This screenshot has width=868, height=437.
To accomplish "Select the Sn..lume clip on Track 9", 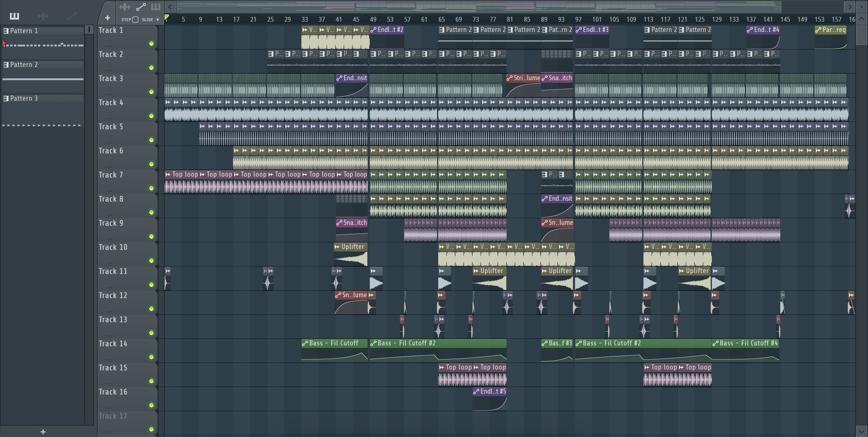I will coord(557,231).
